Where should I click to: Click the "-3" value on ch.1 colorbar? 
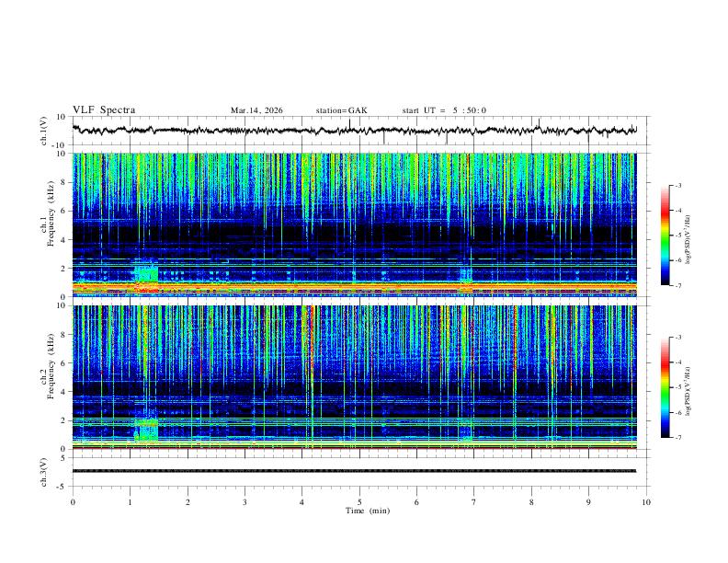pos(678,185)
